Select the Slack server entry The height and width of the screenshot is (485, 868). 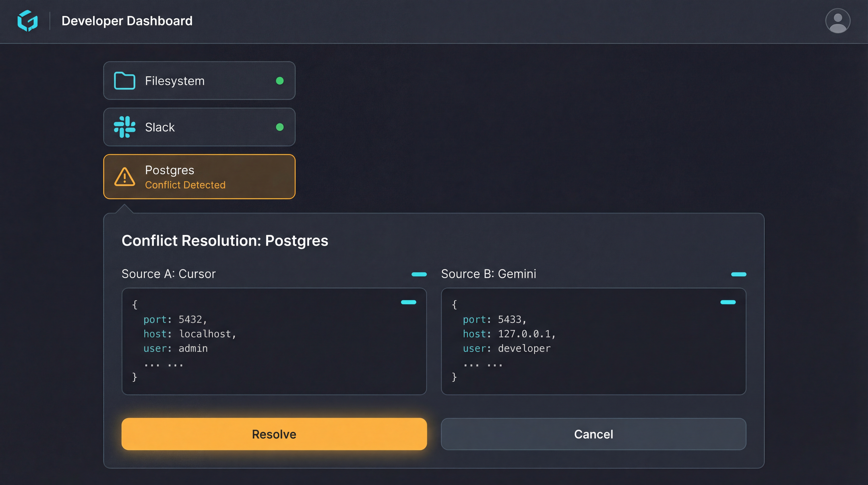[x=199, y=127]
